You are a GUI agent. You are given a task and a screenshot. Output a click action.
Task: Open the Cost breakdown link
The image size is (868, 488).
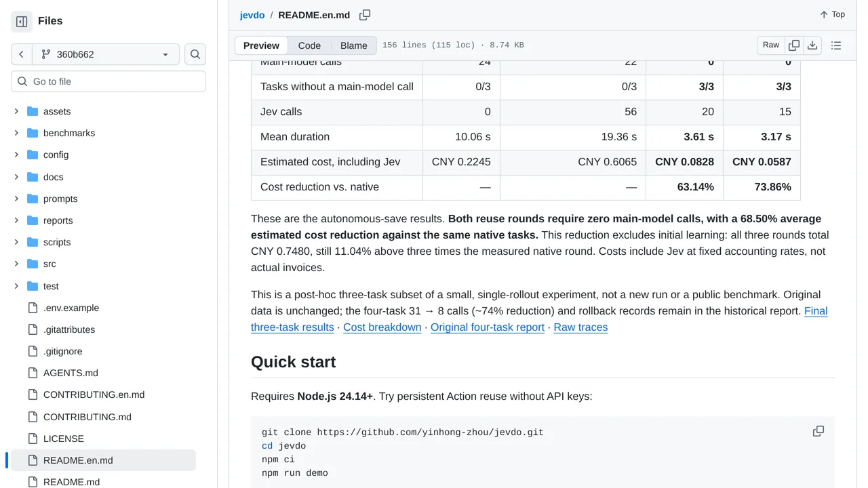coord(382,327)
